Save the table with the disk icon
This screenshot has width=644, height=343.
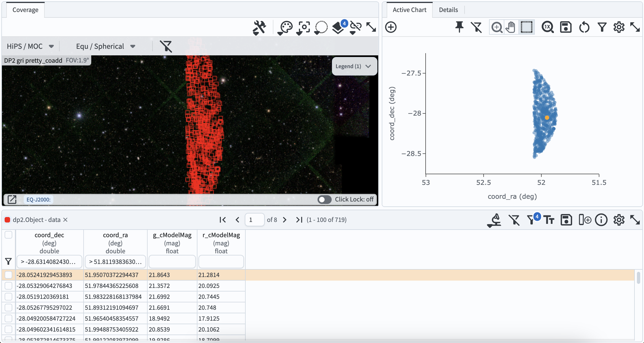[566, 220]
